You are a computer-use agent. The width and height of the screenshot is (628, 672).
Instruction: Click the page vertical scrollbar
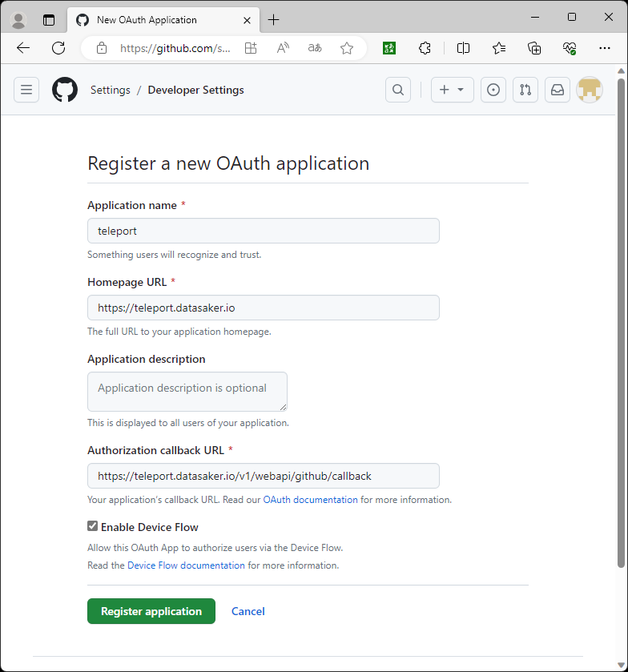pyautogui.click(x=621, y=320)
